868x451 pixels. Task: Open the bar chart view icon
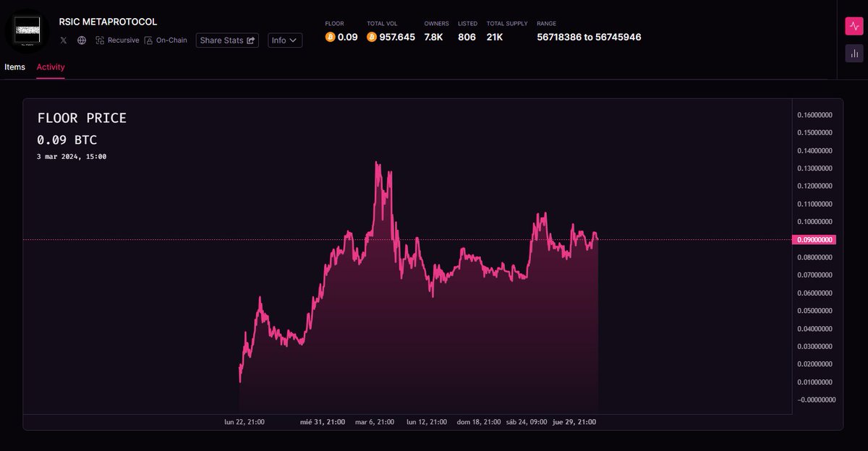[x=854, y=53]
